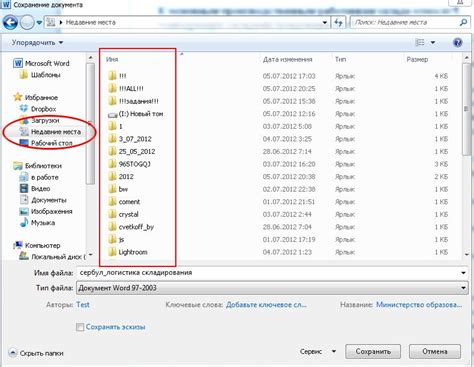The width and height of the screenshot is (474, 367).
Task: Select Компьютер in navigation pane
Action: [x=37, y=245]
